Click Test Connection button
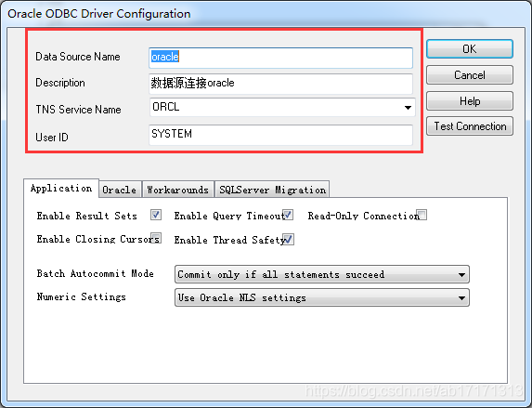The height and width of the screenshot is (408, 532). pyautogui.click(x=469, y=126)
